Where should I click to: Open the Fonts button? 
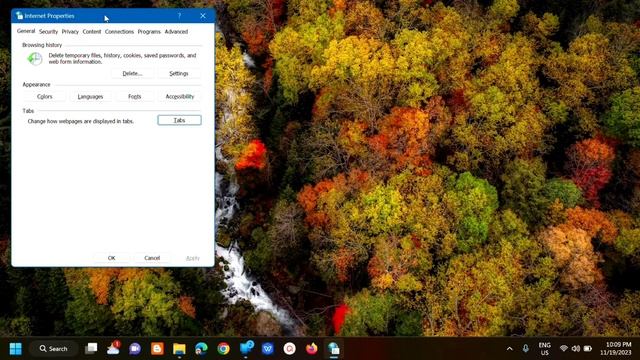tap(134, 97)
